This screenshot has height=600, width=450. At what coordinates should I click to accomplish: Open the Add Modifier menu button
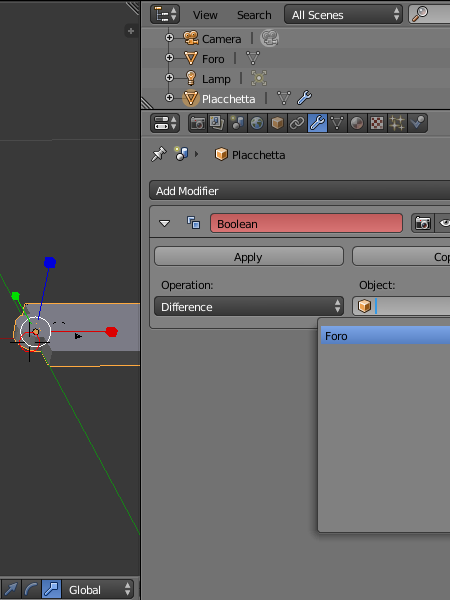tap(300, 191)
